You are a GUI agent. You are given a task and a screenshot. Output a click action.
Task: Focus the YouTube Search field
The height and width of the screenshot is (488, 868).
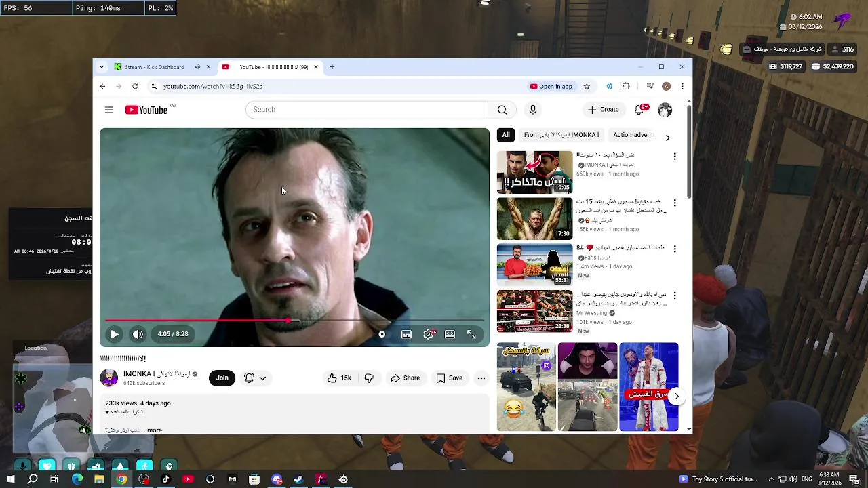click(366, 110)
